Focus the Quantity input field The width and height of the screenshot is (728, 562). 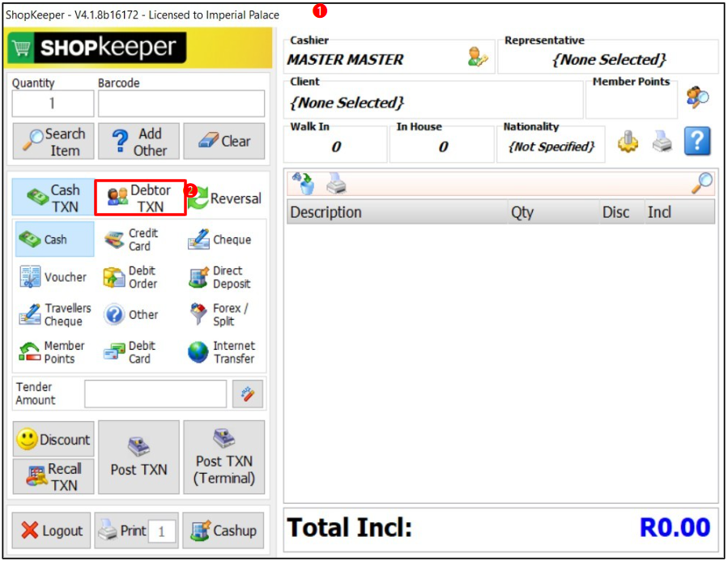(x=53, y=103)
